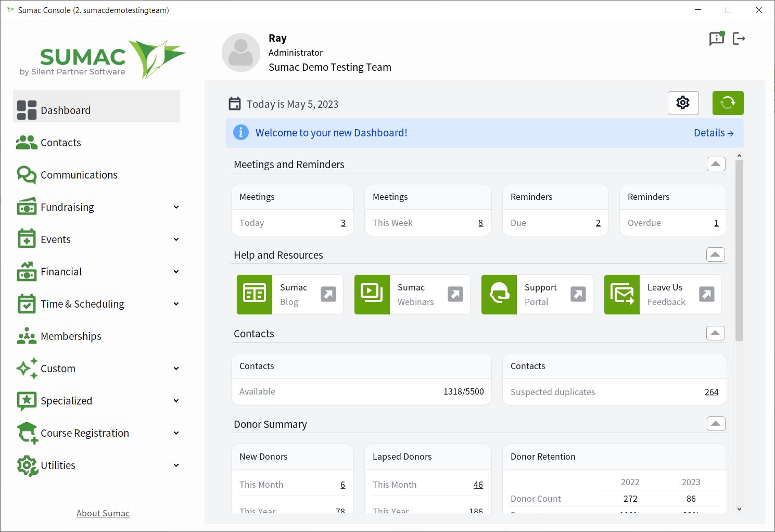Expand the Utilities submenu arrow
Image resolution: width=775 pixels, height=532 pixels.
[x=176, y=465]
